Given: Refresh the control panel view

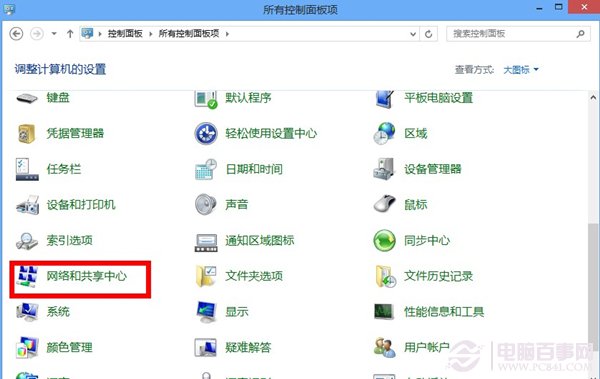Looking at the screenshot, I should pyautogui.click(x=429, y=34).
